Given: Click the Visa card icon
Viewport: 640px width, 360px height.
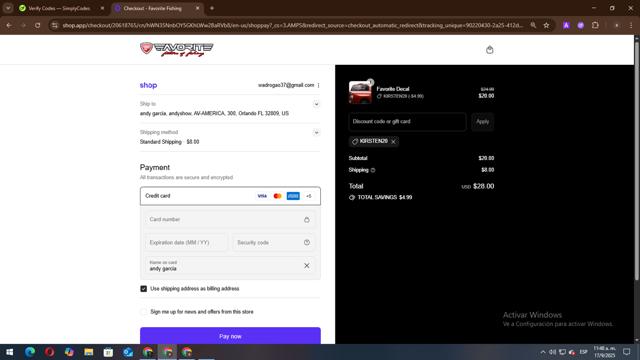Looking at the screenshot, I should click(x=262, y=196).
